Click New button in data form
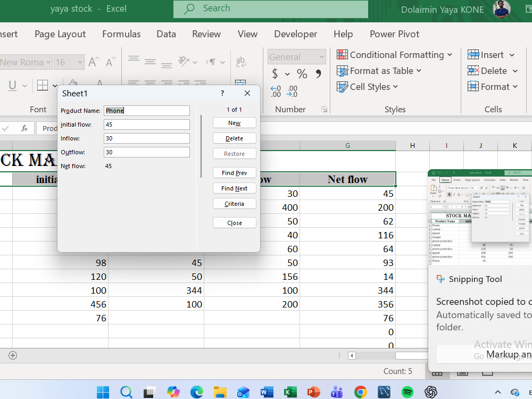 (235, 123)
